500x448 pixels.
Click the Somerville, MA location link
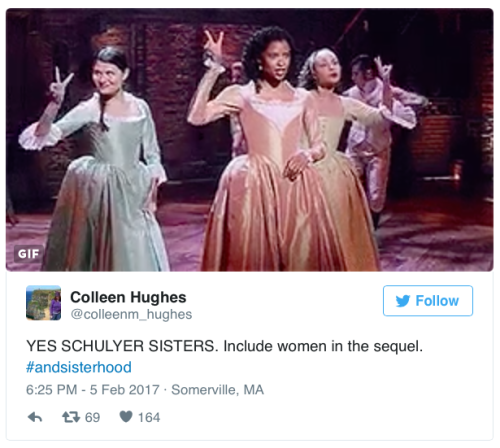coord(217,390)
